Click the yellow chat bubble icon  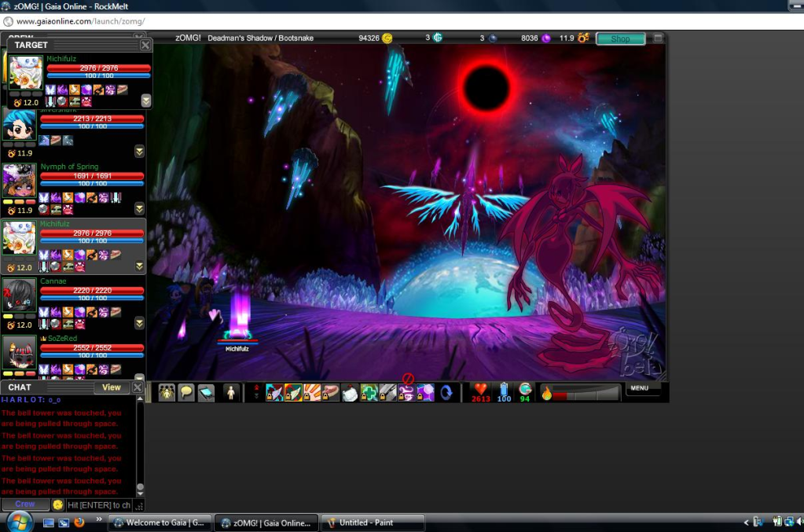tap(186, 393)
